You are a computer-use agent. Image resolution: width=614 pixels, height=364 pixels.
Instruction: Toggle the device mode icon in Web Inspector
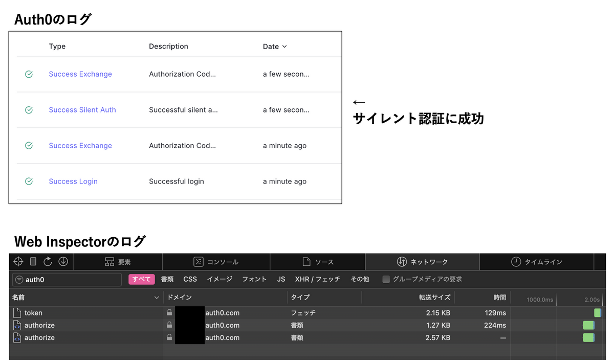pyautogui.click(x=33, y=262)
